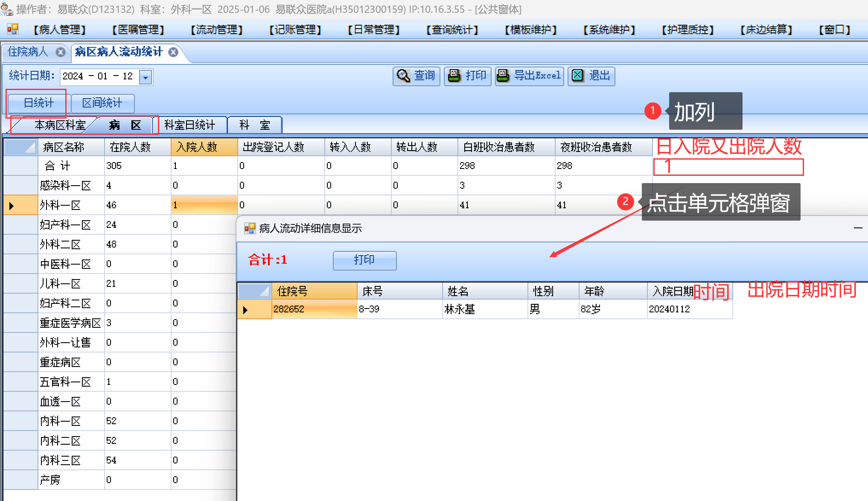The width and height of the screenshot is (868, 501).
Task: Select the 内科一区 ward row
Action: (61, 421)
